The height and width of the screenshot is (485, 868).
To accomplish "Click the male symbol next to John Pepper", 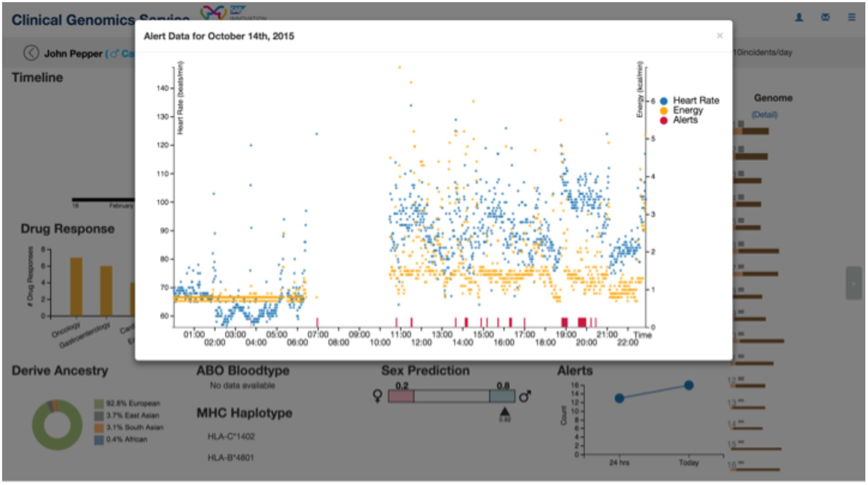I will (114, 54).
